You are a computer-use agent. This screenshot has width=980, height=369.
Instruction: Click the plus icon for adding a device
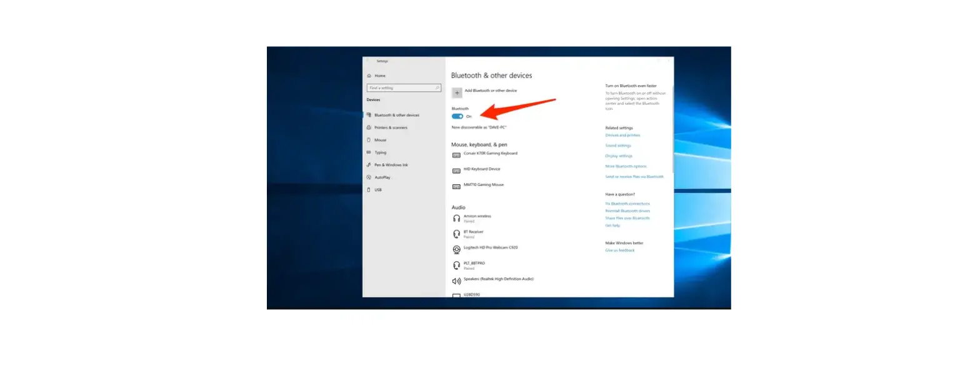tap(457, 92)
